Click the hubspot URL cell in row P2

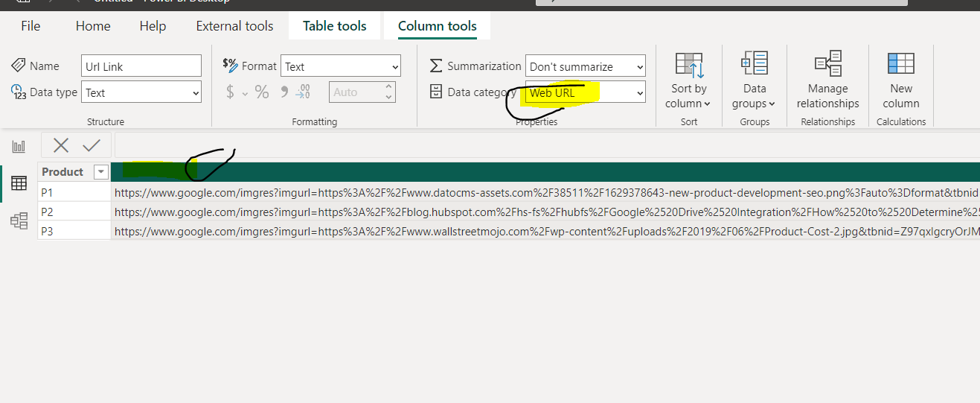[x=545, y=212]
